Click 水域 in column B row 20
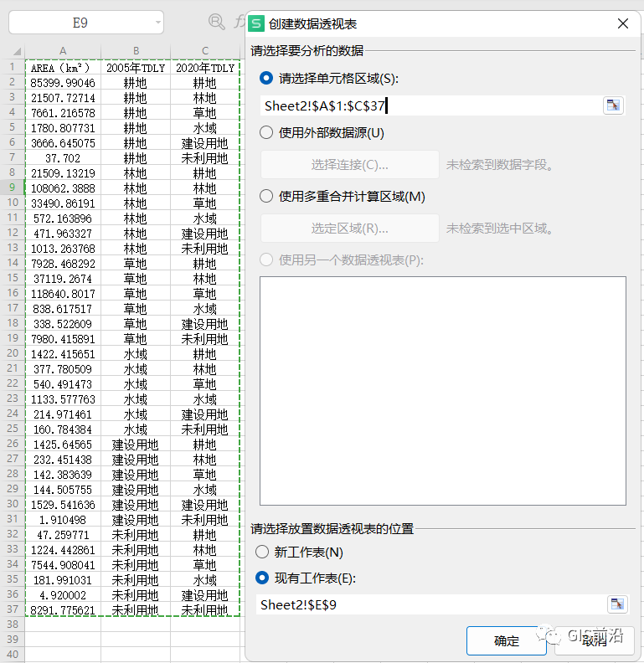 [136, 354]
